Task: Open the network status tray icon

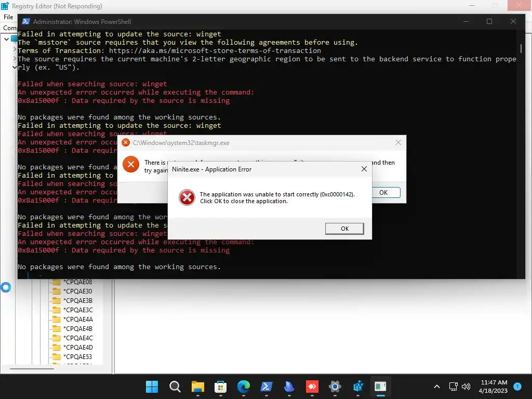Action: pyautogui.click(x=453, y=387)
